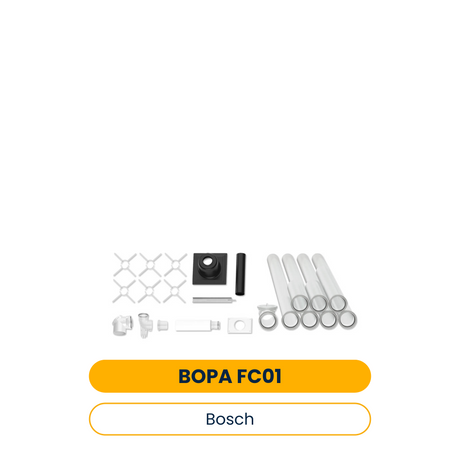The height and width of the screenshot is (460, 460).
Task: Click the rightmost tube opening in back row
Action: click(x=338, y=304)
